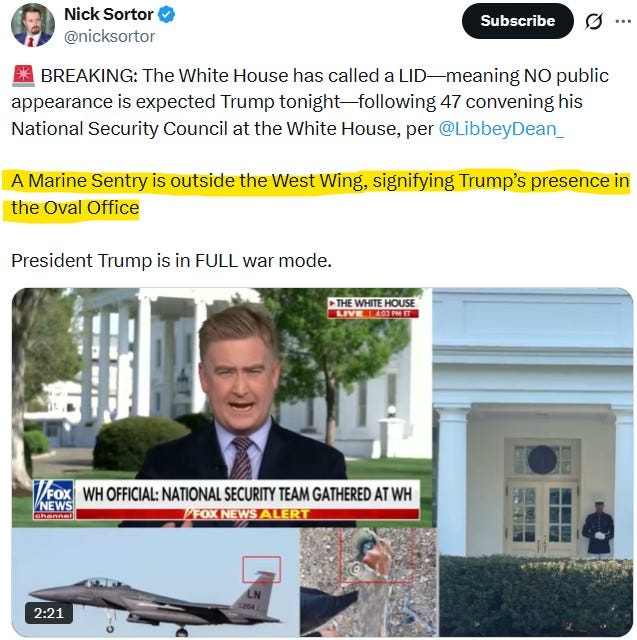Open the Marine sentry West Wing photo
This screenshot has width=637, height=640.
pyautogui.click(x=533, y=462)
